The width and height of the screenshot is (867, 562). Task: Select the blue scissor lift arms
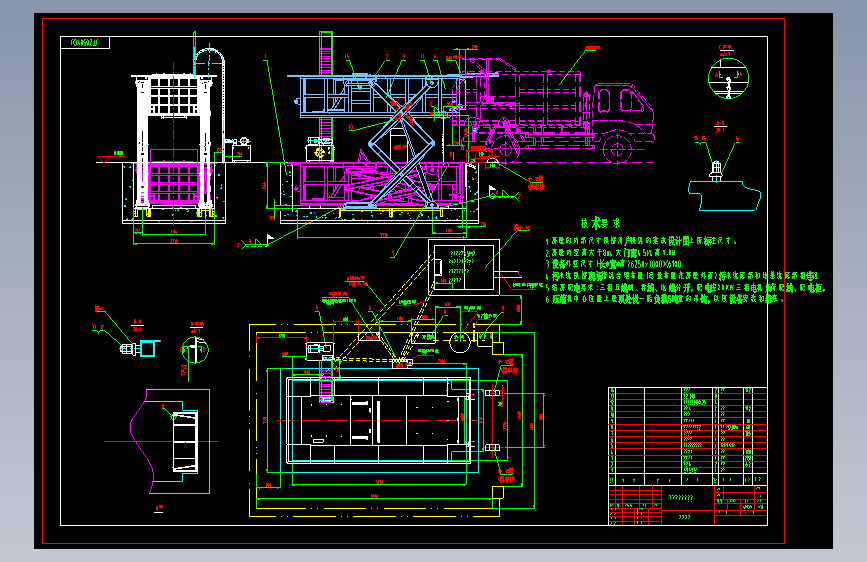[x=402, y=145]
